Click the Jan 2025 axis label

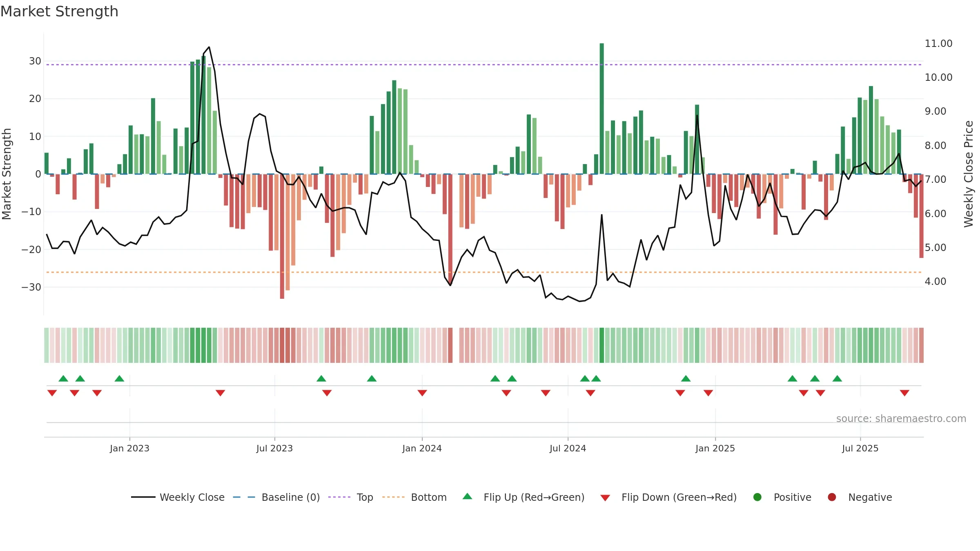tap(715, 448)
